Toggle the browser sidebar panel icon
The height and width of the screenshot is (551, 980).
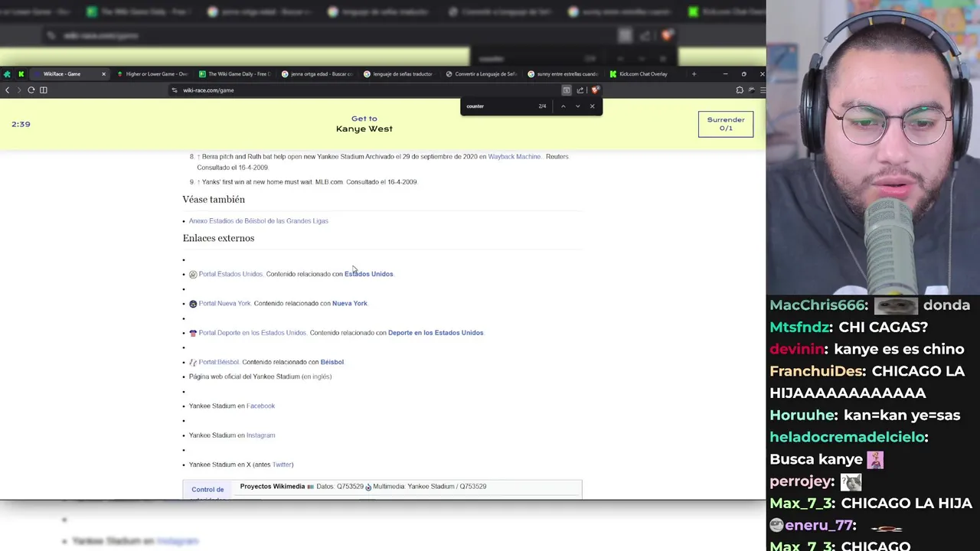click(x=44, y=90)
